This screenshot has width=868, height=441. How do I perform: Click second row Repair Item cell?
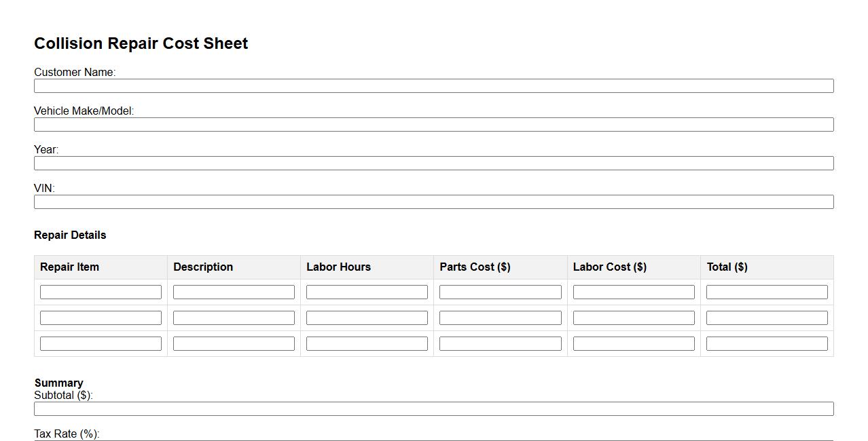click(101, 318)
